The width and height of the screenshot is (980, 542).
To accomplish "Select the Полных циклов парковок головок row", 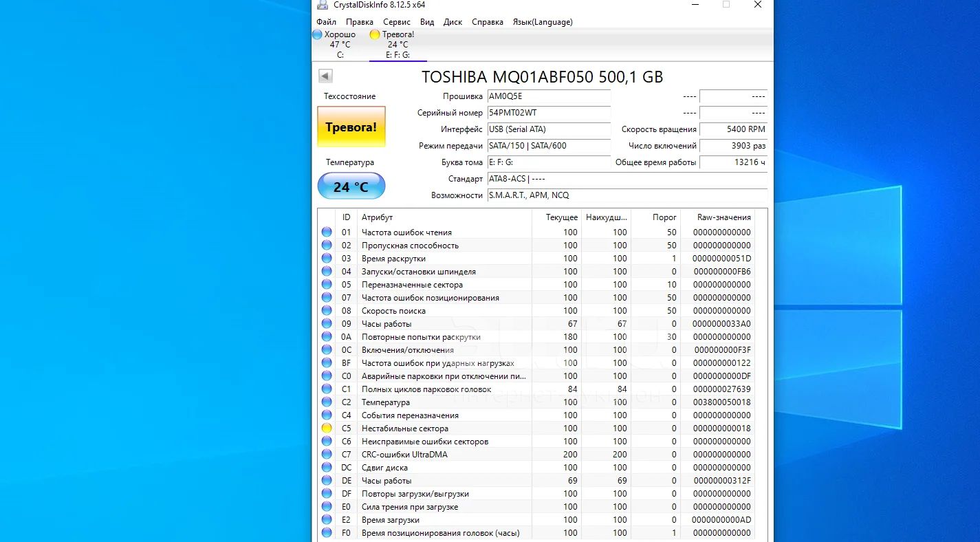I will click(536, 389).
